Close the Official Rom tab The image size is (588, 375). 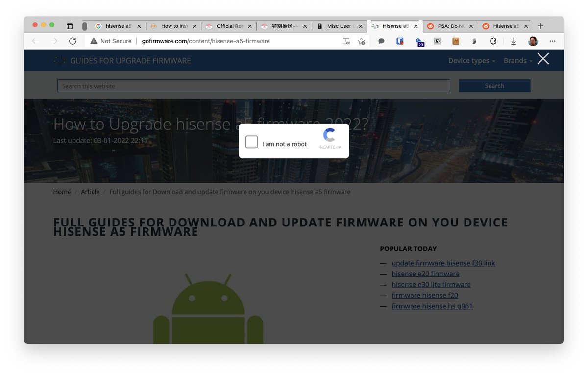pos(250,26)
